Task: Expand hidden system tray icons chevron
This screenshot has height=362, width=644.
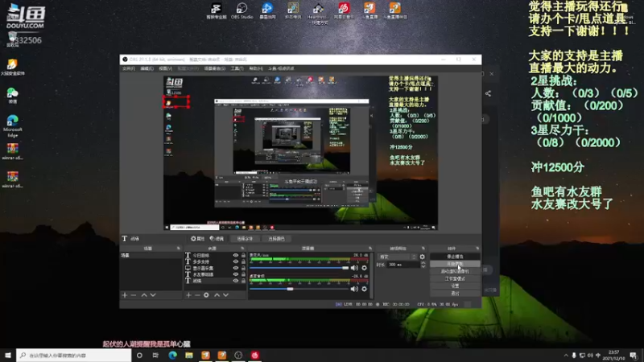Action: 566,356
